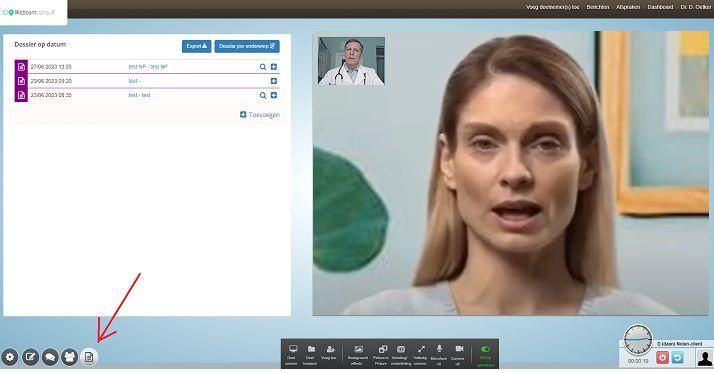Share a file via Deel bestand

[311, 354]
